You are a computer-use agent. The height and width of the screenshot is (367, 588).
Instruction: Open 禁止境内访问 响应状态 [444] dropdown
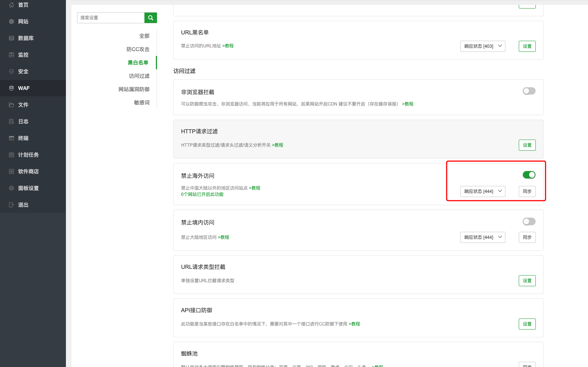point(483,237)
